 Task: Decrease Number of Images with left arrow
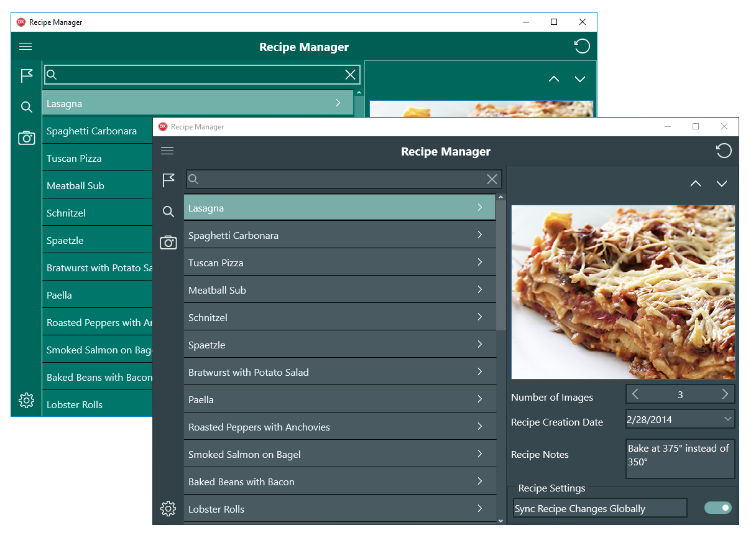[635, 394]
